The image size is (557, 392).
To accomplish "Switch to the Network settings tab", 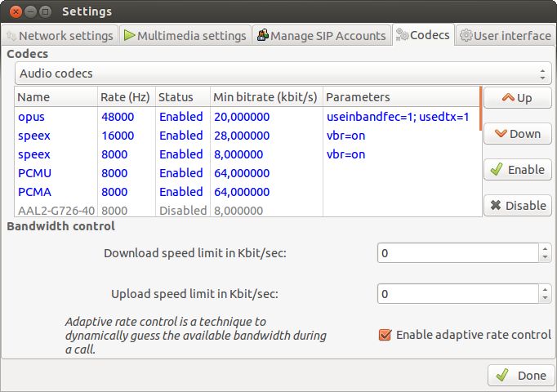I will point(60,36).
